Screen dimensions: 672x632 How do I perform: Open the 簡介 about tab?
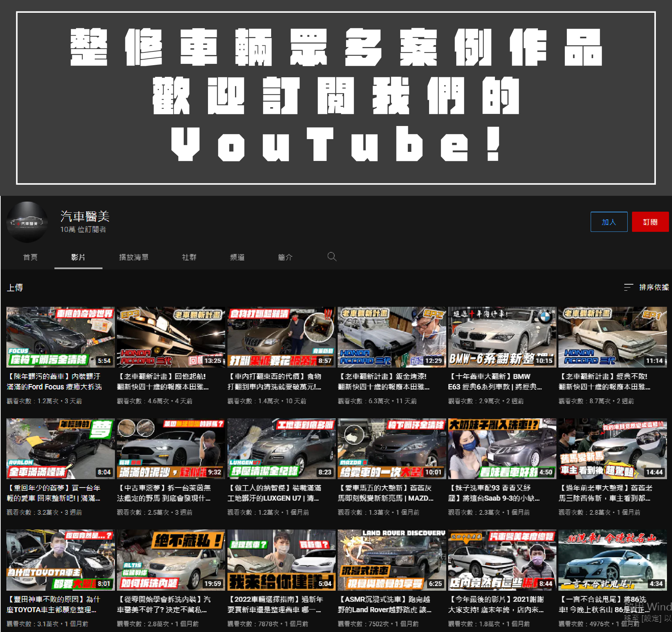pyautogui.click(x=285, y=257)
